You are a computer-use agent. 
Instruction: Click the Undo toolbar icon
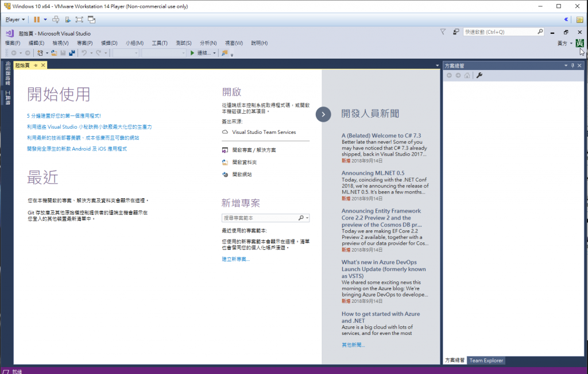point(84,53)
